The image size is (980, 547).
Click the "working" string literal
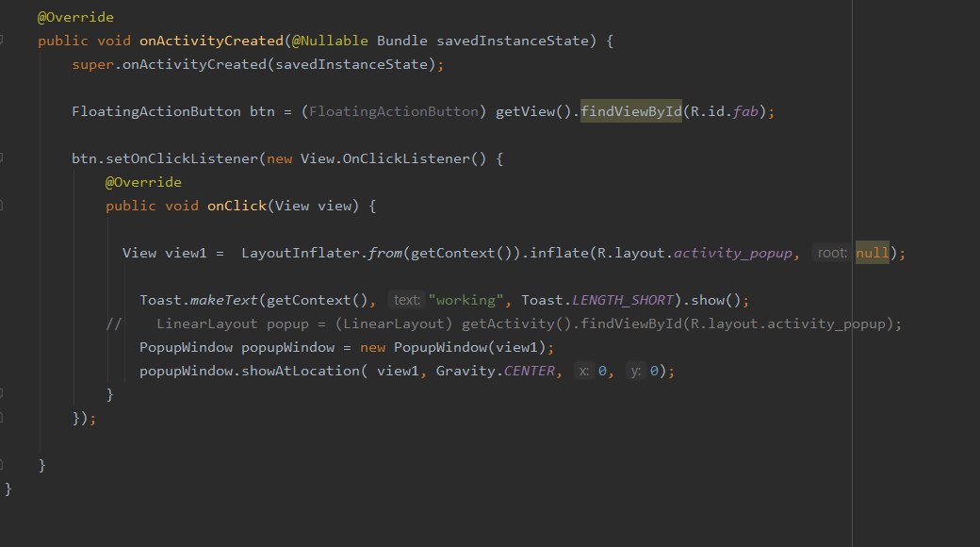coord(465,301)
